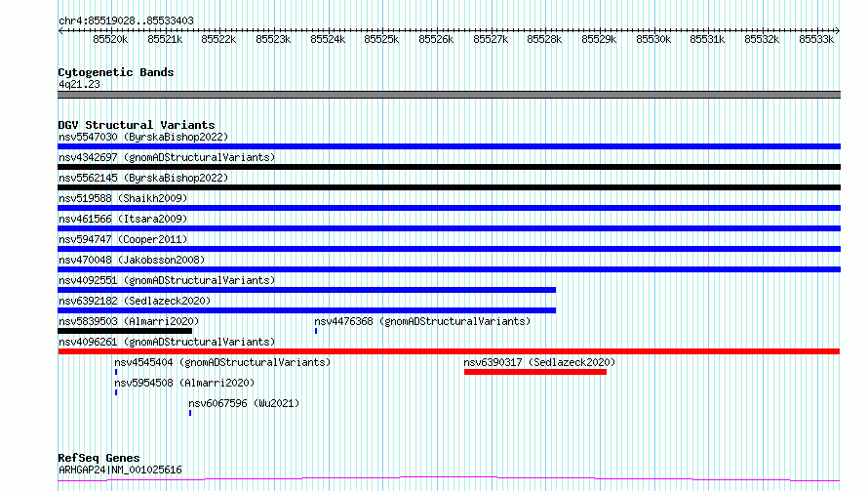Open nsv461566 (Itsara2009) variant label

tap(123, 219)
